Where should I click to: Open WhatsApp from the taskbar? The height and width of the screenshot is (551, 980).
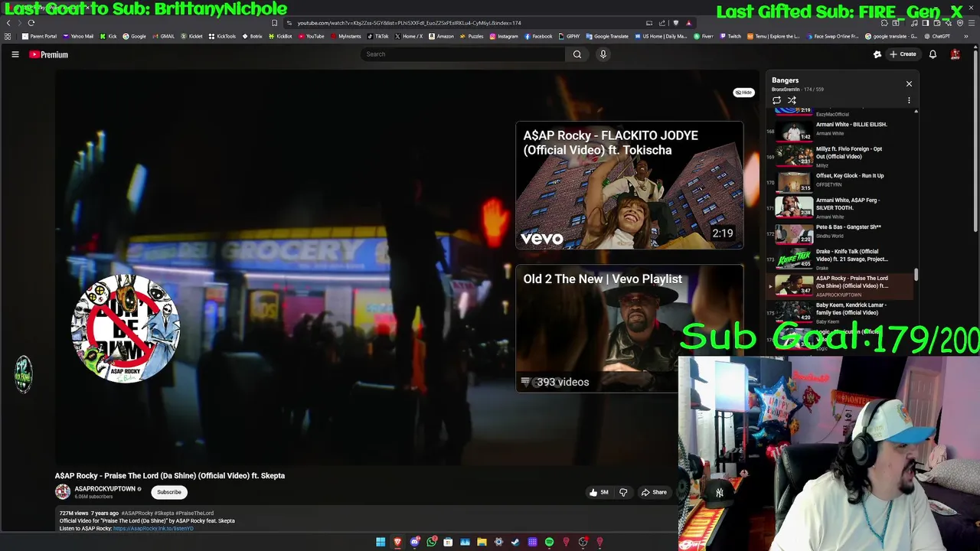pos(432,542)
